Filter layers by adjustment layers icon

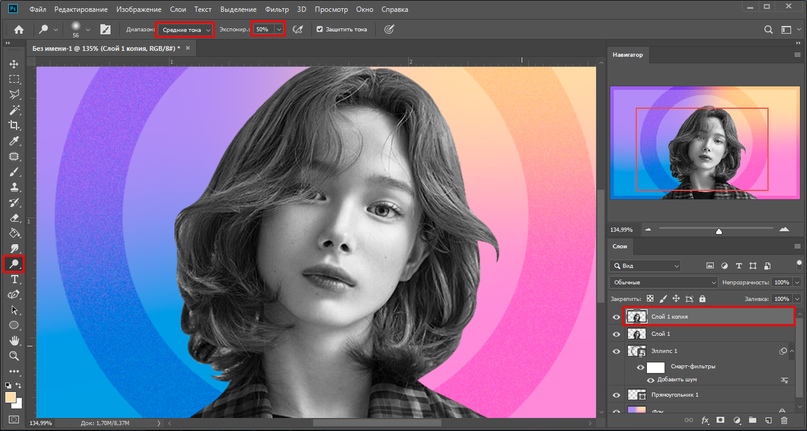725,266
